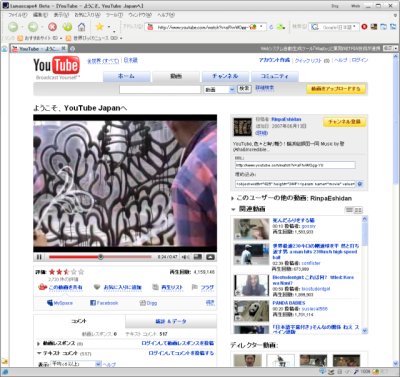Screen dimensions: 400x377
Task: Open the browser home page icon
Action: point(81,27)
